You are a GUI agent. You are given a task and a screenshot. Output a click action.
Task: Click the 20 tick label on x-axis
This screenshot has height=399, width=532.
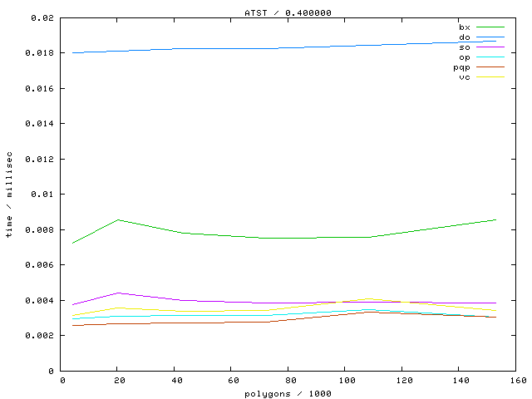pyautogui.click(x=119, y=381)
